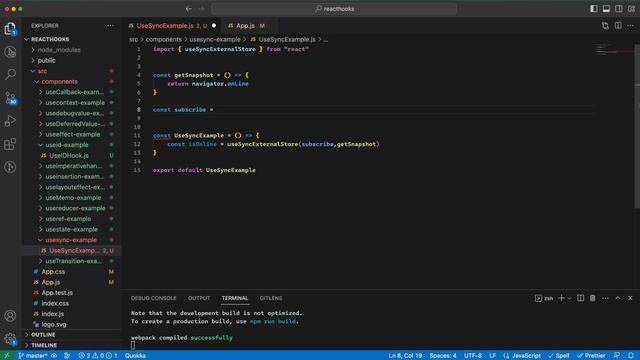Open the Explorer view in activity bar

tap(10, 29)
